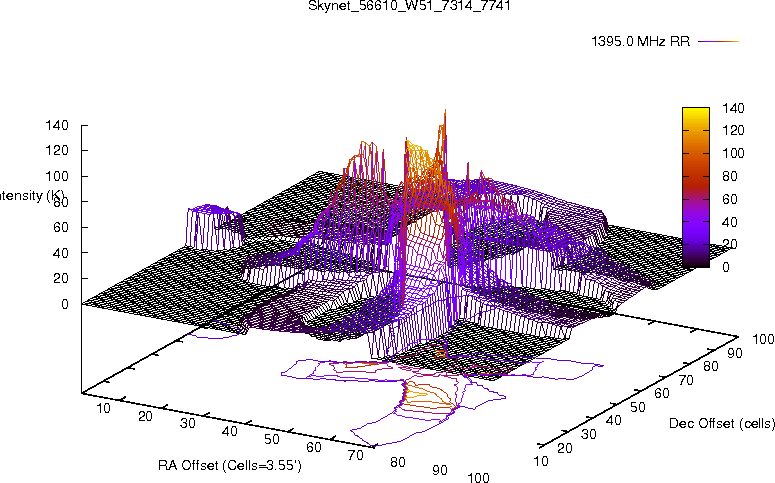Screen dimensions: 775x483
Task: Click the 100 tick on the Dec Offset axis
Action: click(x=763, y=339)
